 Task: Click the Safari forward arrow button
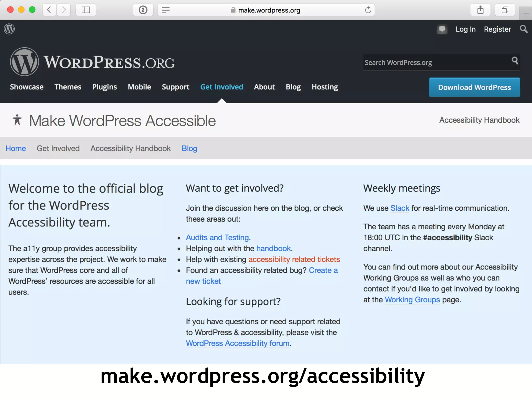click(64, 10)
